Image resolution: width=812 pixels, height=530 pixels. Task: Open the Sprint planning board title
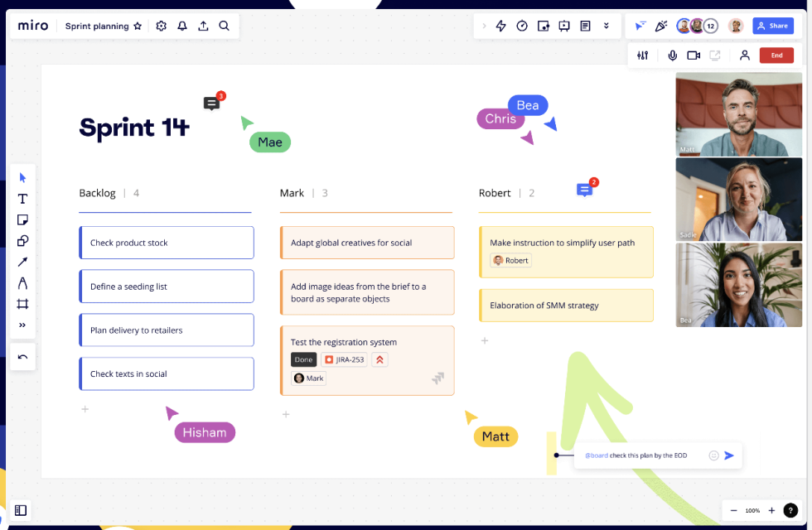coord(97,26)
